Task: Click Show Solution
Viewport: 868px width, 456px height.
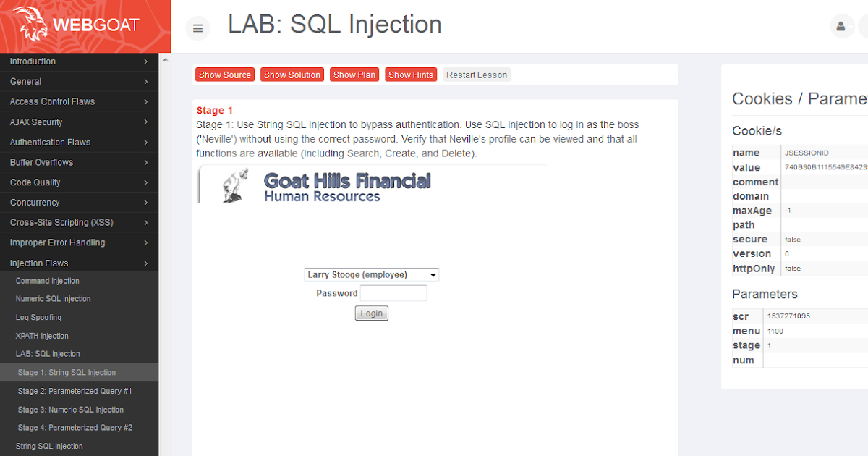Action: 292,74
